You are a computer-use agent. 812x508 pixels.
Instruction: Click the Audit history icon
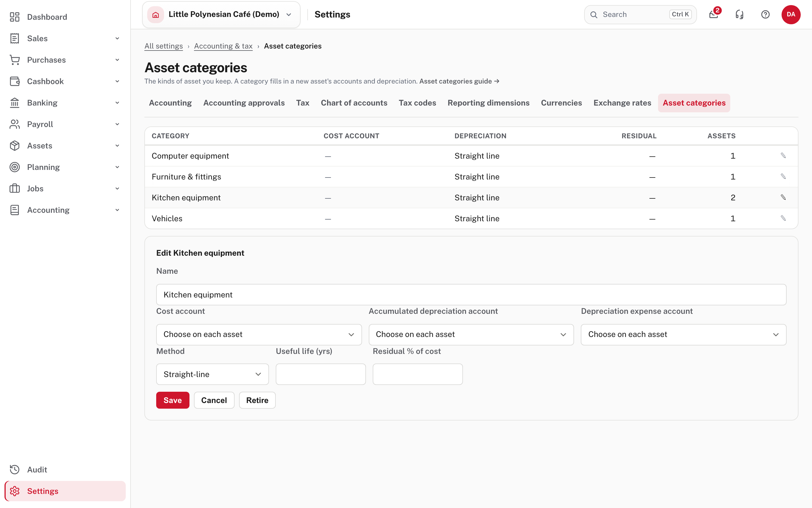coord(15,469)
